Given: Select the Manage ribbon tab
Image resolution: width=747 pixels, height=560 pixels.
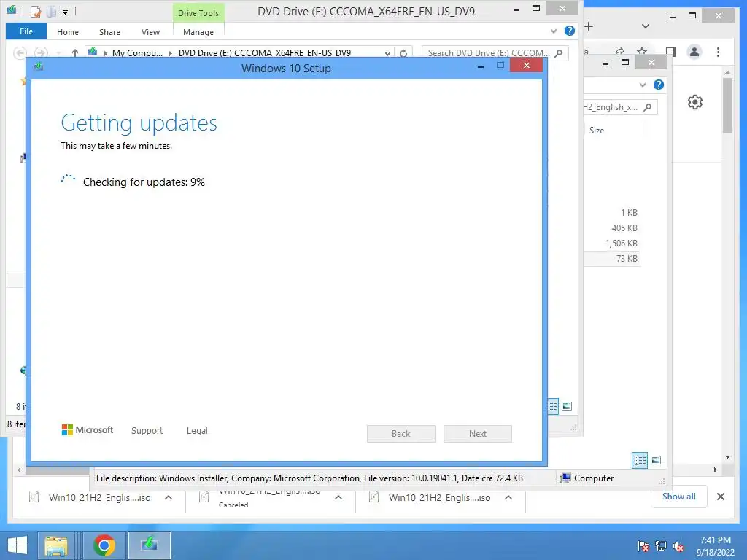Looking at the screenshot, I should (x=198, y=32).
